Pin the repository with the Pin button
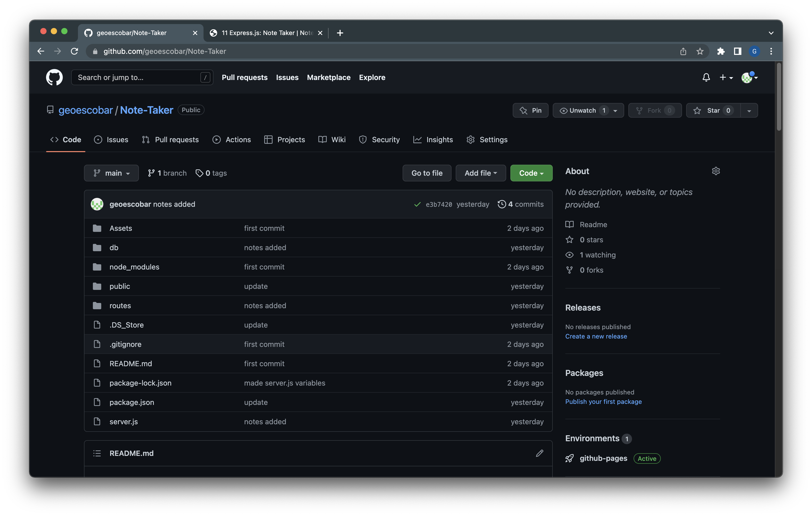Image resolution: width=812 pixels, height=516 pixels. (x=531, y=111)
